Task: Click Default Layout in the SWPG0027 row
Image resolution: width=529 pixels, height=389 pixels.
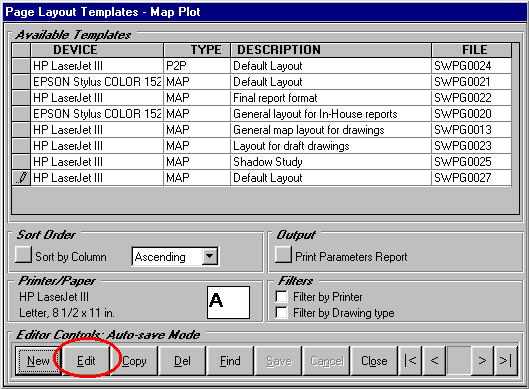Action: click(x=331, y=178)
